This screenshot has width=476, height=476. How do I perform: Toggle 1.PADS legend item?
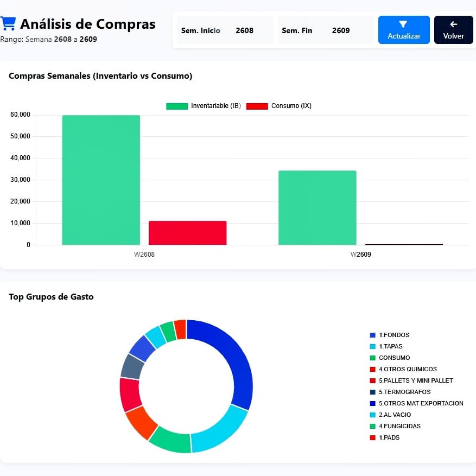[385, 438]
